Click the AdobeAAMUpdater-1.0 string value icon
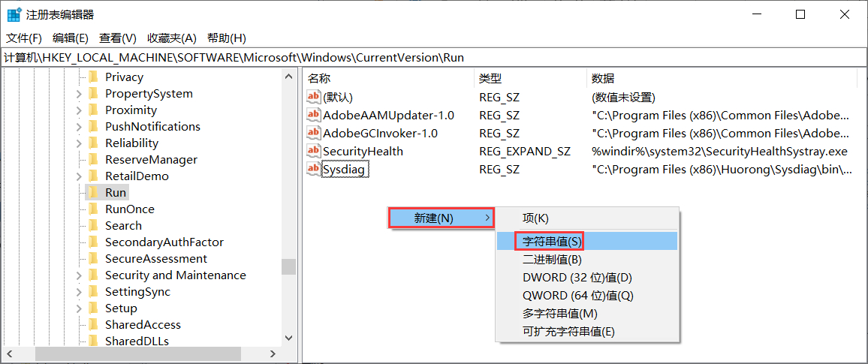This screenshot has width=868, height=364. [x=314, y=115]
